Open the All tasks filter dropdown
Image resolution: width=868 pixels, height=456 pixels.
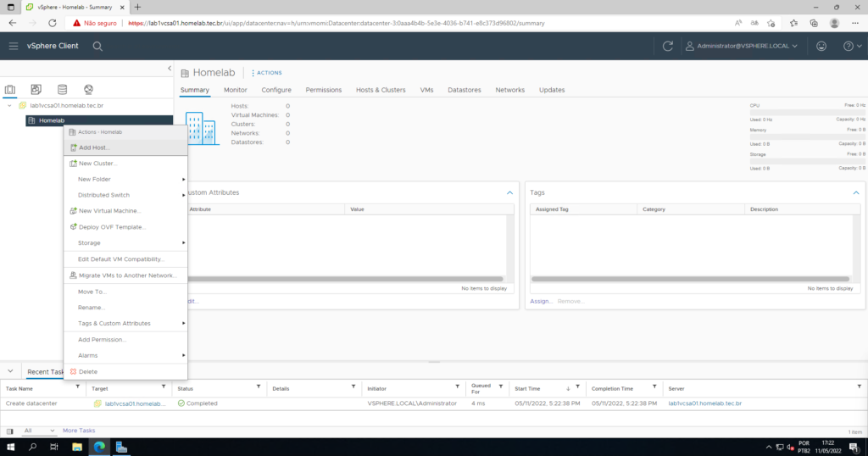coord(39,431)
